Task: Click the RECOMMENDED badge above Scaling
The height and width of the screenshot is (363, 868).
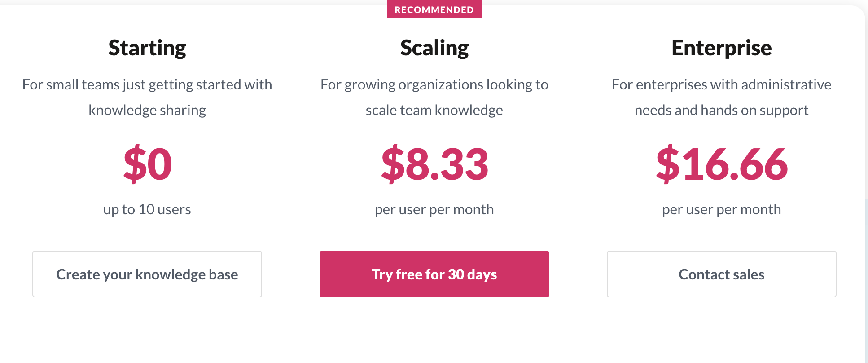Action: (434, 9)
